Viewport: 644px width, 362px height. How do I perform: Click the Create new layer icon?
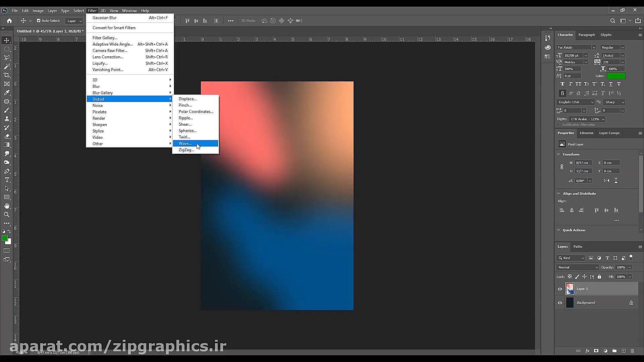pyautogui.click(x=624, y=351)
